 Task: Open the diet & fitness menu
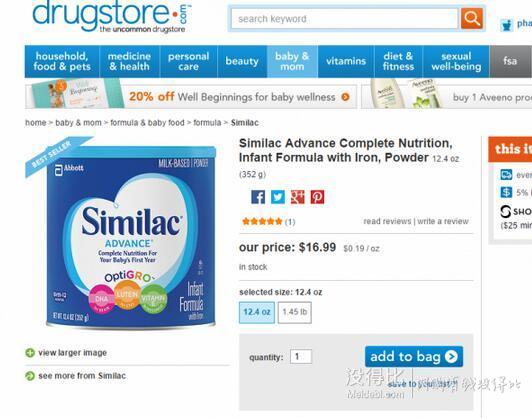398,61
